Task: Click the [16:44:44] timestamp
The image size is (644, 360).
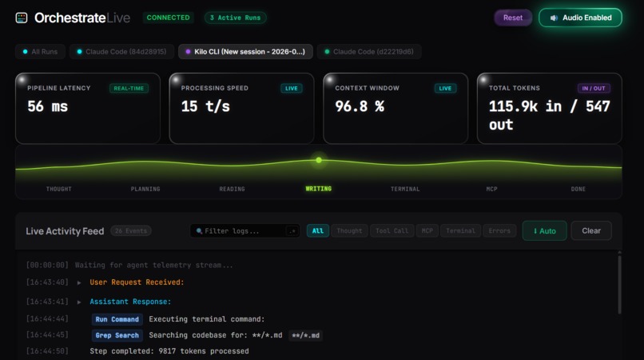Action: pyautogui.click(x=47, y=319)
